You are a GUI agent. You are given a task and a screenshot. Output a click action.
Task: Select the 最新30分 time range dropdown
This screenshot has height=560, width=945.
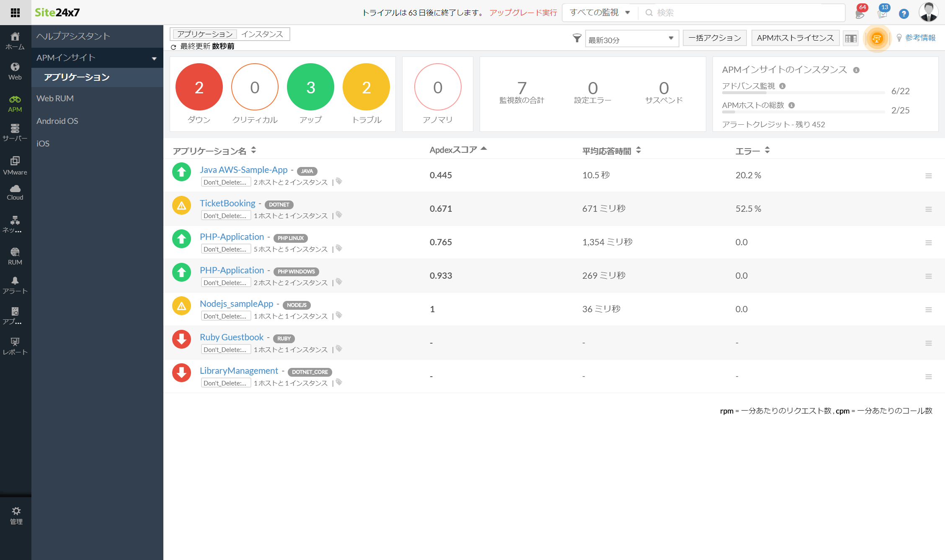point(630,38)
